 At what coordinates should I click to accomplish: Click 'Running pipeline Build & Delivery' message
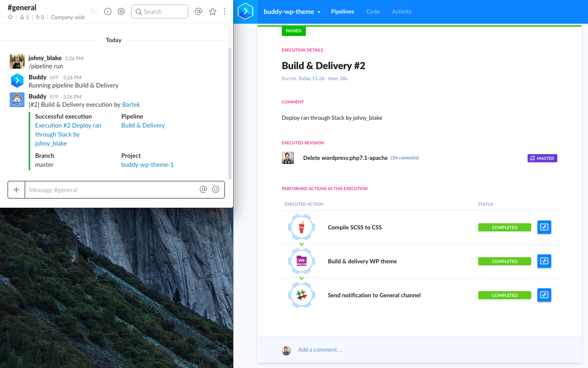tap(73, 85)
